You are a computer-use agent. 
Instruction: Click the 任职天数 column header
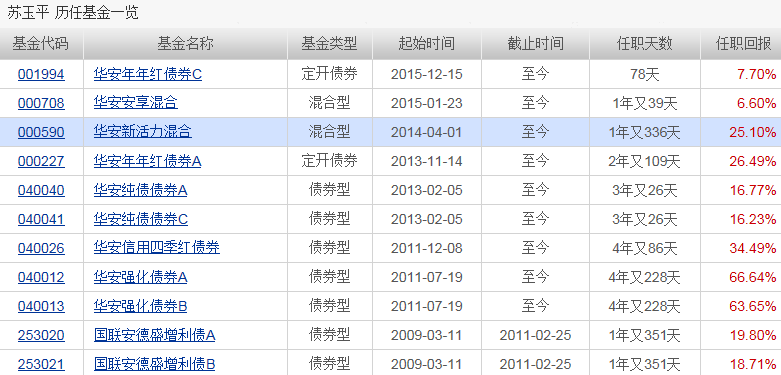tap(645, 44)
